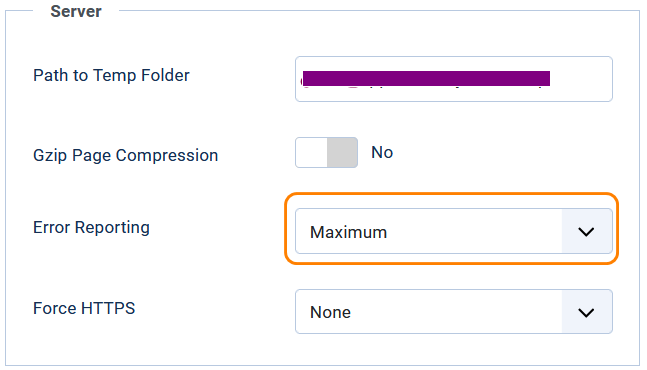Click the white side of Gzip switch
647x370 pixels.
(x=312, y=153)
